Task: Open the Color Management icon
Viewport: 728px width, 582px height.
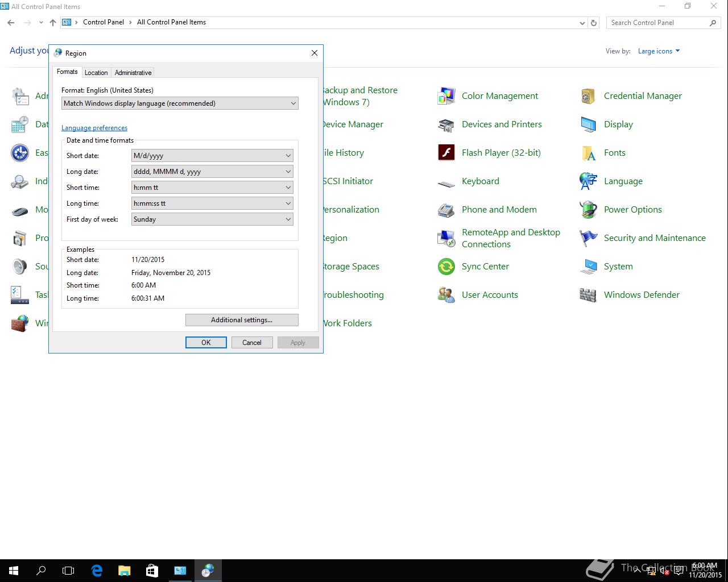Action: pos(446,96)
